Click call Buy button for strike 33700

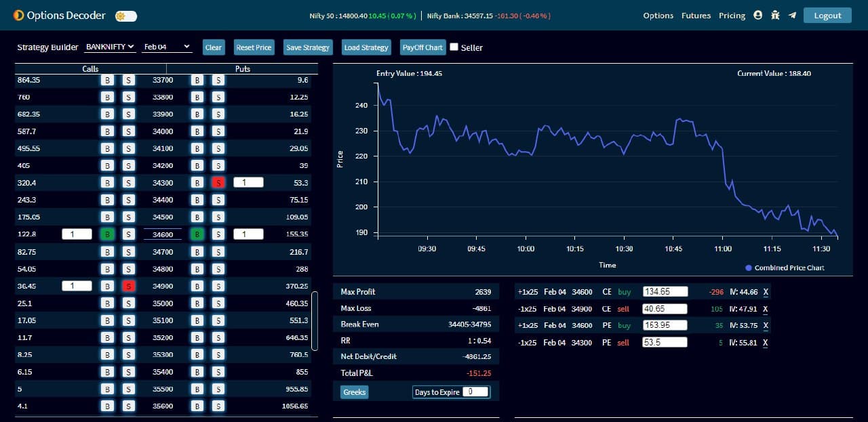pyautogui.click(x=106, y=79)
